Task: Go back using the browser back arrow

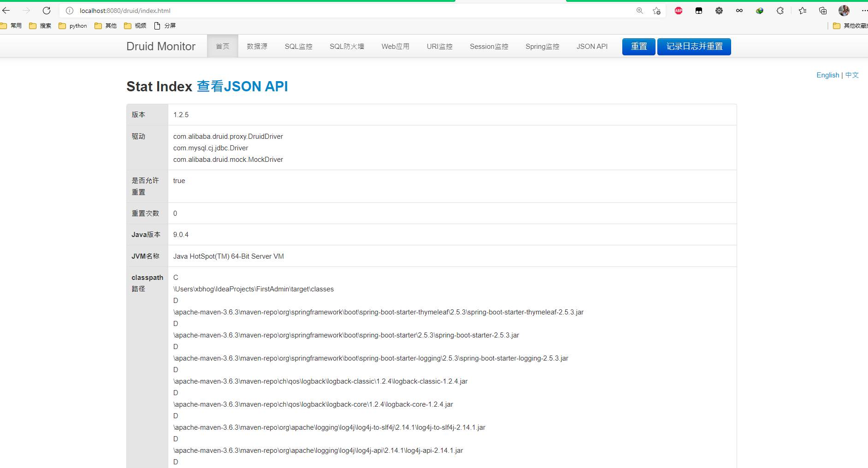Action: tap(6, 11)
